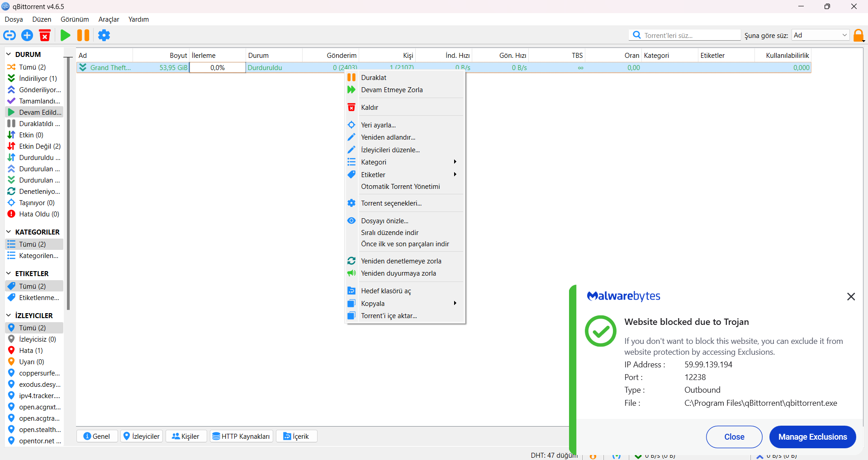The width and height of the screenshot is (868, 460).
Task: Dismiss Malwarebytes popup with the X
Action: pyautogui.click(x=851, y=296)
